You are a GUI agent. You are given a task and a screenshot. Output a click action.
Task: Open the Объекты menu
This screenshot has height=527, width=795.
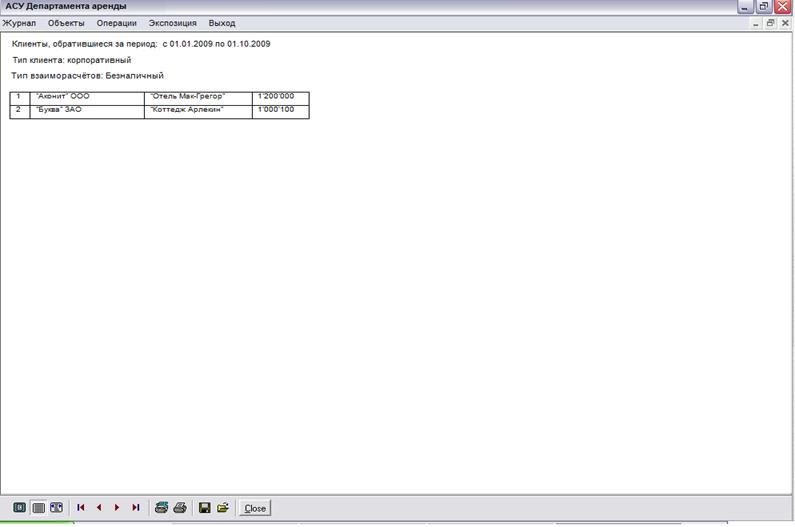click(x=66, y=23)
